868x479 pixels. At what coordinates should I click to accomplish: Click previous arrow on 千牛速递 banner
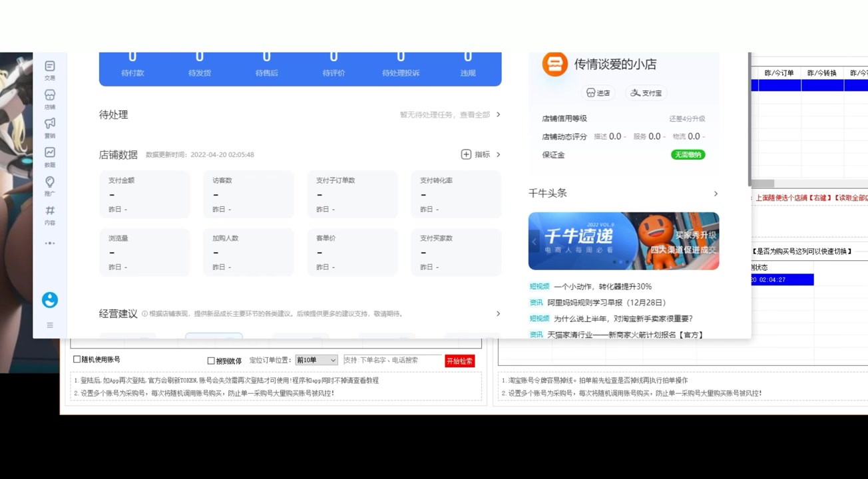click(535, 241)
